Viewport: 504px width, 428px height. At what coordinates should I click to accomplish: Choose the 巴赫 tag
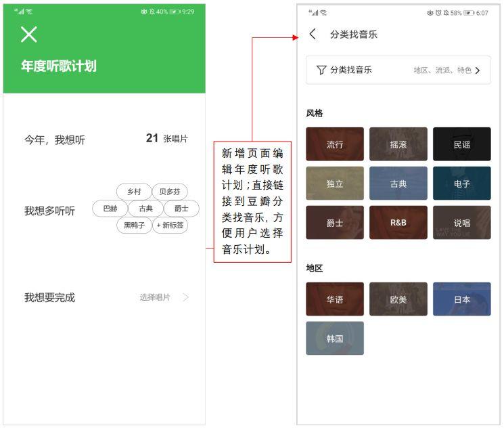[110, 209]
